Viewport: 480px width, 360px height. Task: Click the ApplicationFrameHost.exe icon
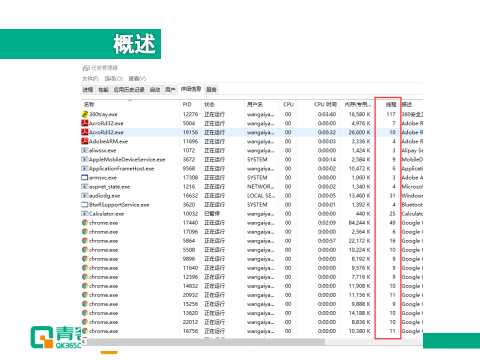click(85, 168)
